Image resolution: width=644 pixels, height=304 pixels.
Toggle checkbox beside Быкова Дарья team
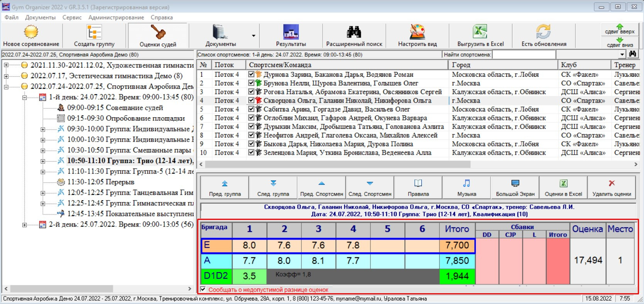click(252, 144)
